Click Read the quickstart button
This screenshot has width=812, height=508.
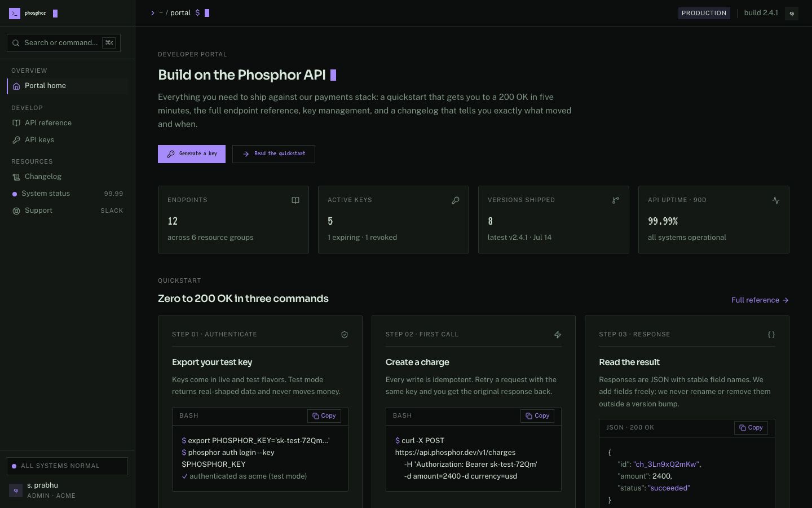pos(273,154)
